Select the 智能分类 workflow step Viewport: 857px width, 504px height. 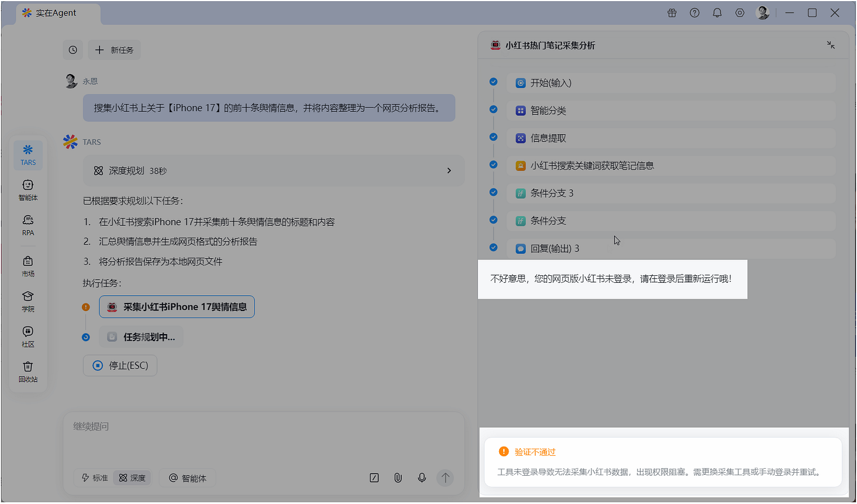point(671,111)
